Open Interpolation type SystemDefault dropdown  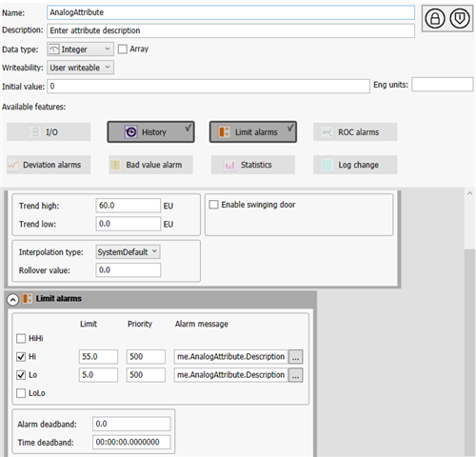click(x=128, y=252)
